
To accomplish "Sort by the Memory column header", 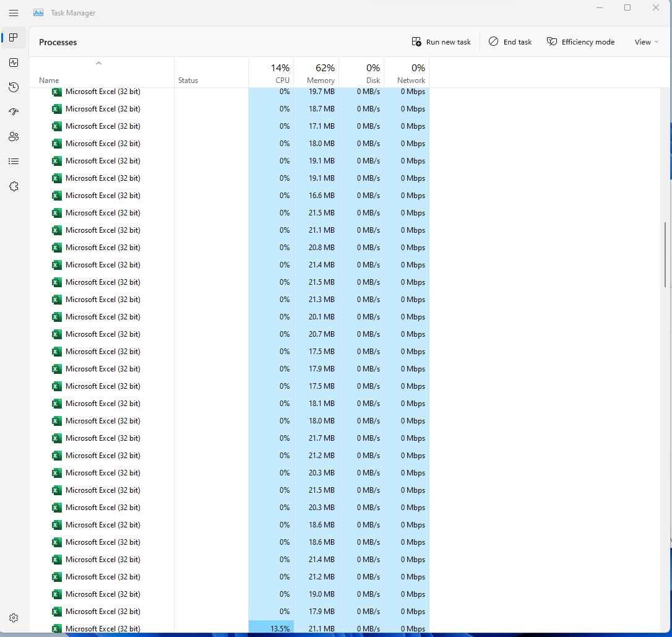I will (316, 73).
